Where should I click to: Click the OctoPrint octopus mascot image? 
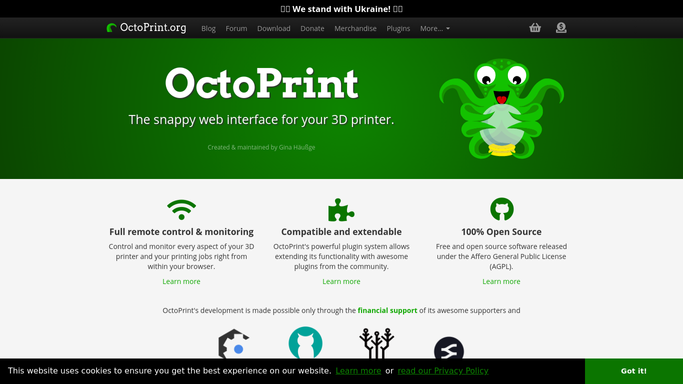[x=502, y=108]
